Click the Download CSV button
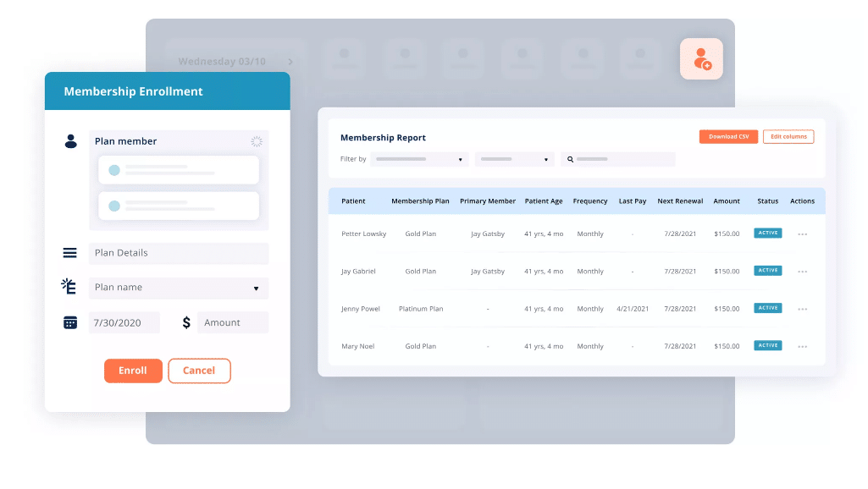 [727, 136]
